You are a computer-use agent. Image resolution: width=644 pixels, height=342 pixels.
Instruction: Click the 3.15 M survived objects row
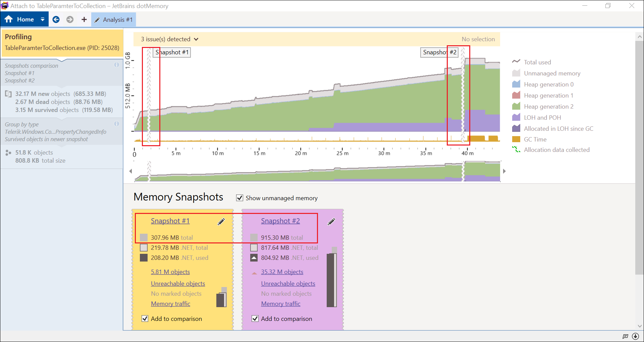tap(64, 110)
